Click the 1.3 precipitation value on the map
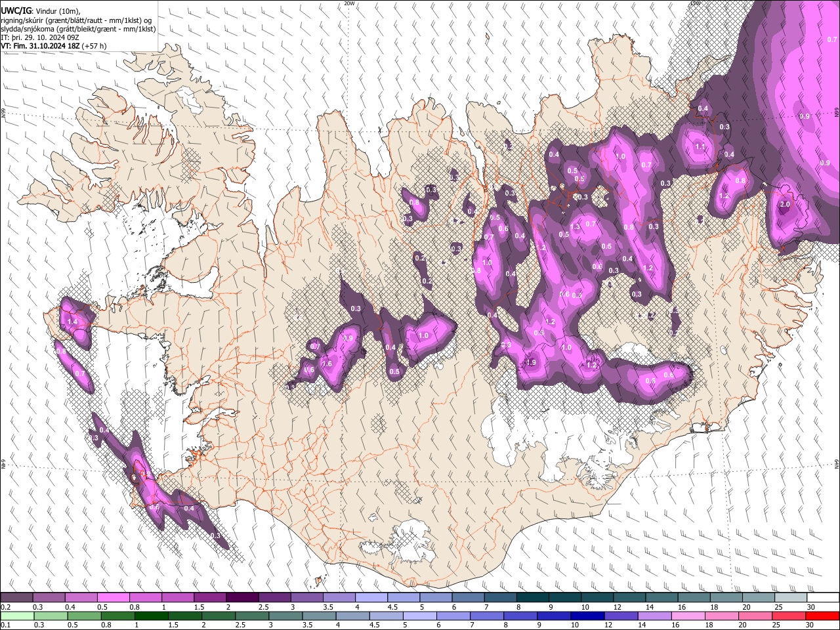 tap(576, 227)
